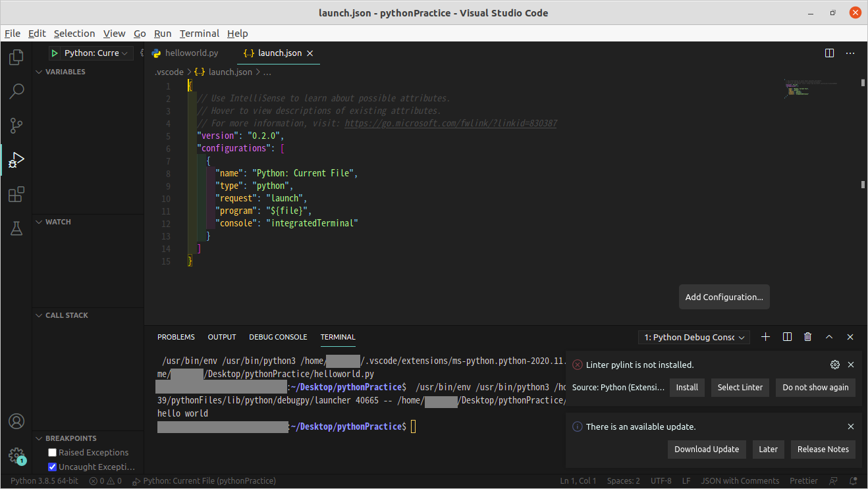868x489 pixels.
Task: Kill the terminal with trash icon
Action: pos(808,337)
